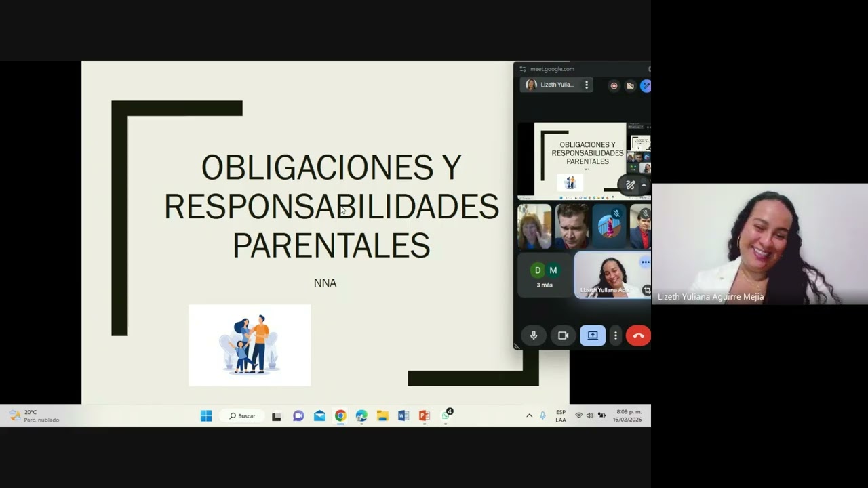
Task: Click the blue pencil icon at top right
Action: pyautogui.click(x=646, y=86)
